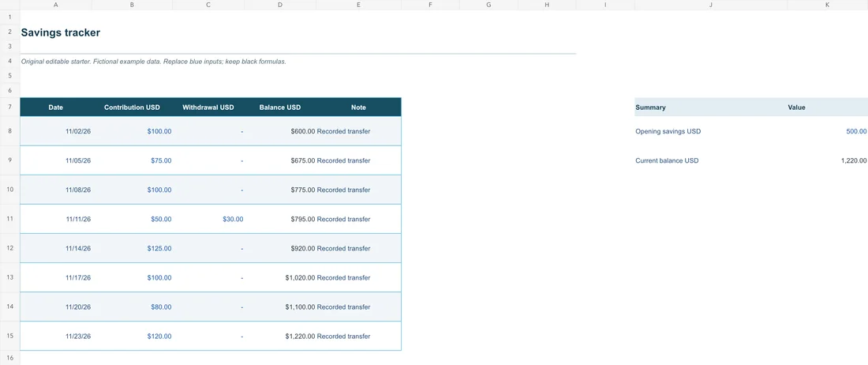Select the date cell 11/08/26
This screenshot has width=868, height=365.
[x=56, y=190]
